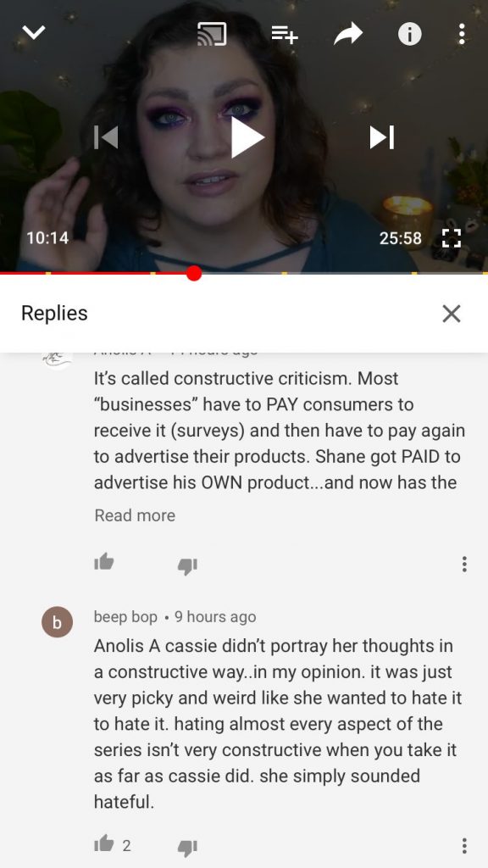
Task: Open video player more options menu
Action: (462, 34)
